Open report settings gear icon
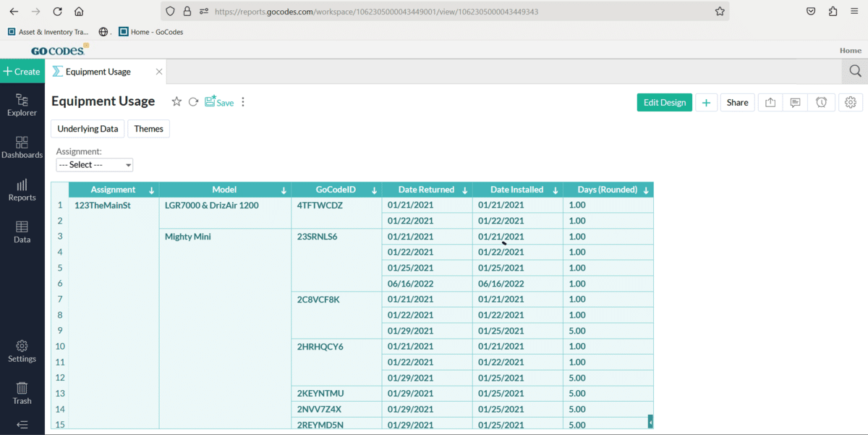868x435 pixels. 851,103
